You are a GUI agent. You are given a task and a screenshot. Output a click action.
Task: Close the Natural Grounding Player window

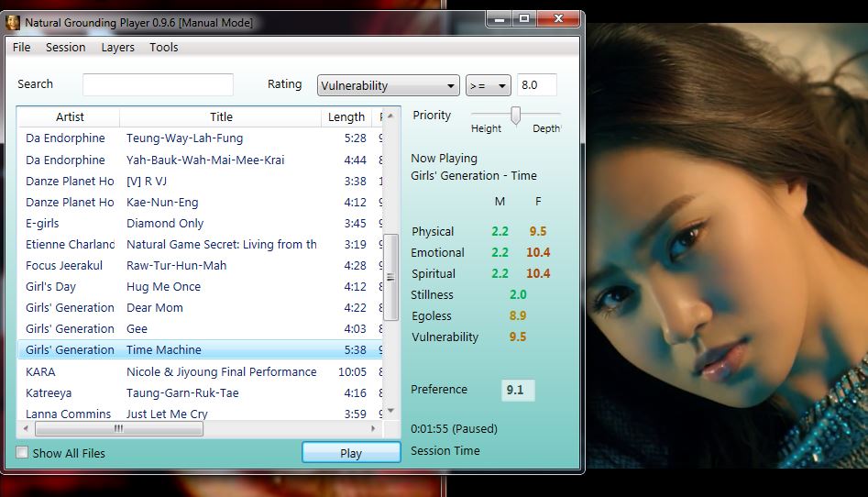tap(558, 19)
